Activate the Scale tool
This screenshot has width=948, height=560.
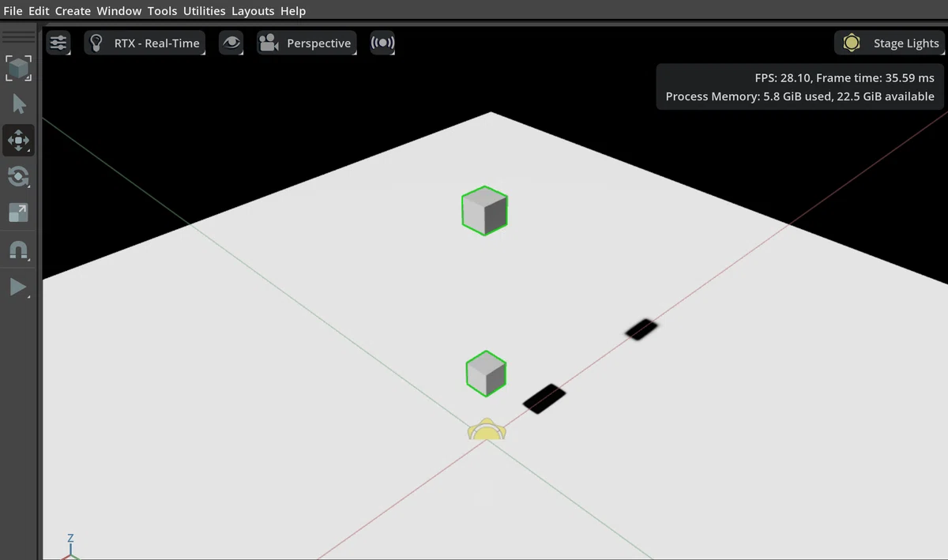(18, 212)
